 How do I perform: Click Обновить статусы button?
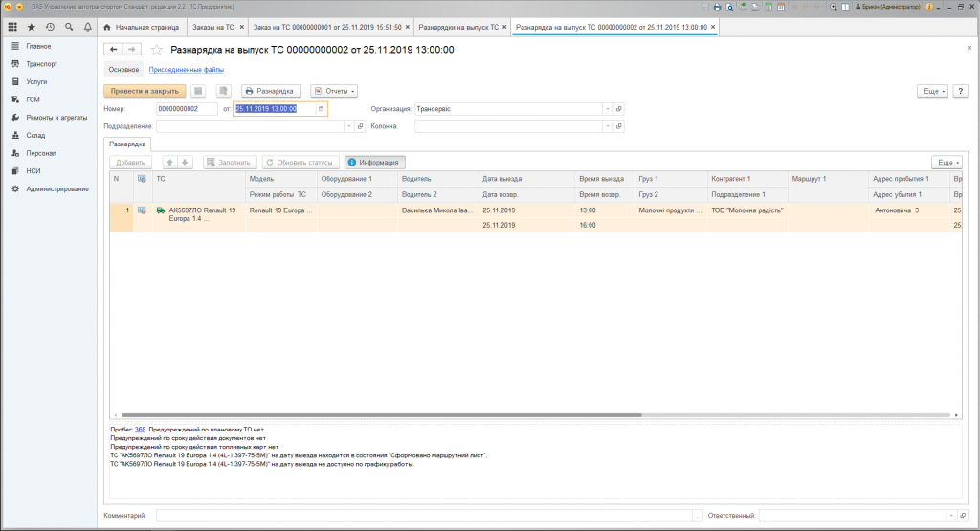[301, 163]
